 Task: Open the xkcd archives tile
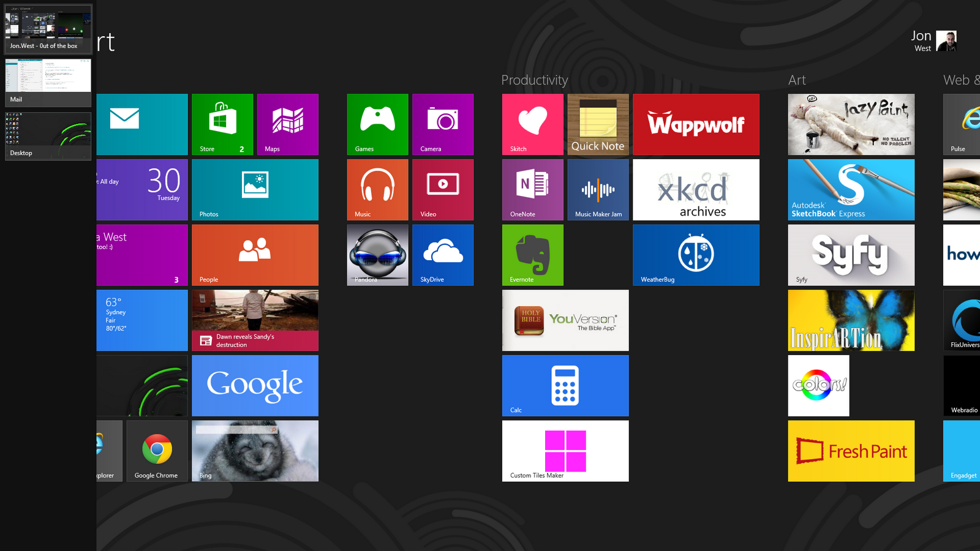pos(696,190)
